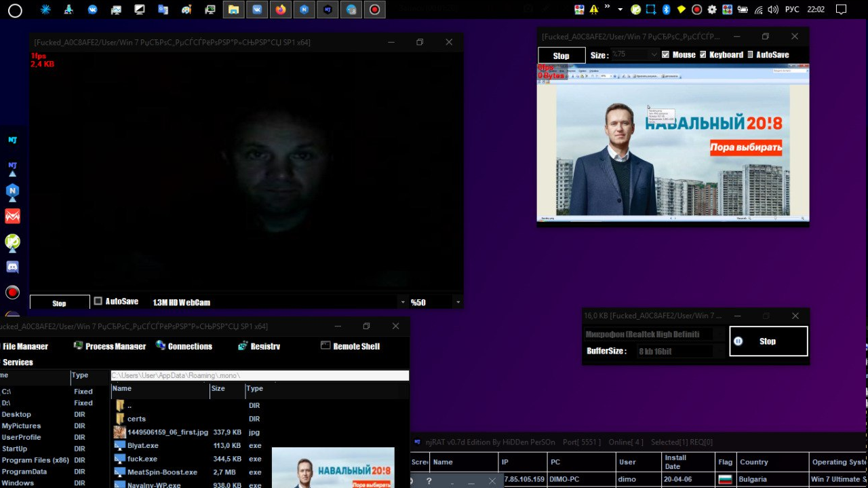868x488 pixels.
Task: Click Stop in the webcam window
Action: click(60, 303)
